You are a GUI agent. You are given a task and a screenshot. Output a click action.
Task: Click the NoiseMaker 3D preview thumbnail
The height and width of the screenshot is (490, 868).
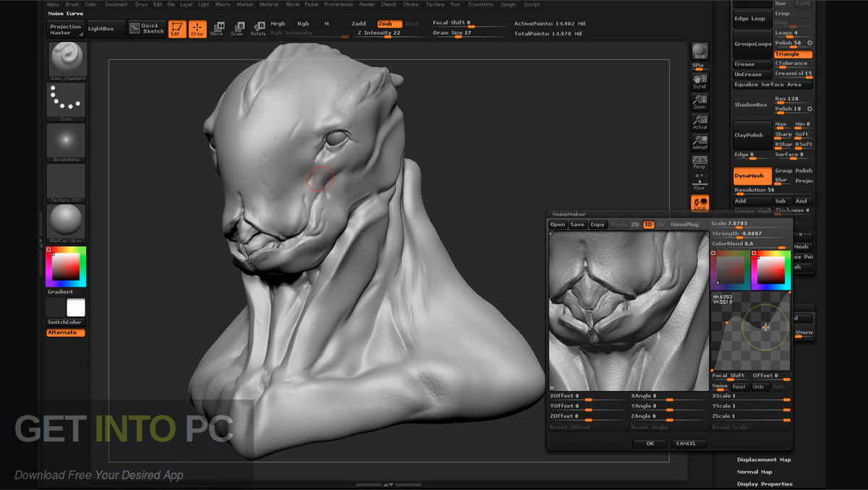(x=628, y=311)
